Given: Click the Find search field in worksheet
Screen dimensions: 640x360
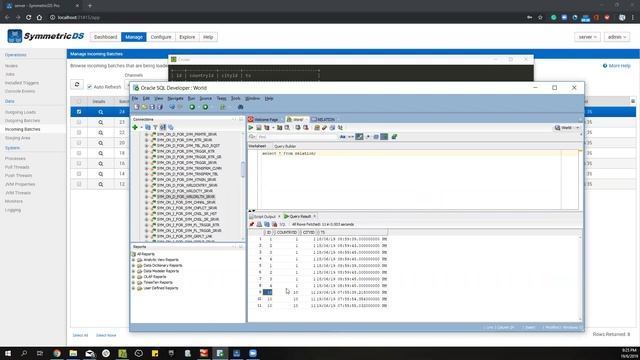Looking at the screenshot, I should click(298, 137).
